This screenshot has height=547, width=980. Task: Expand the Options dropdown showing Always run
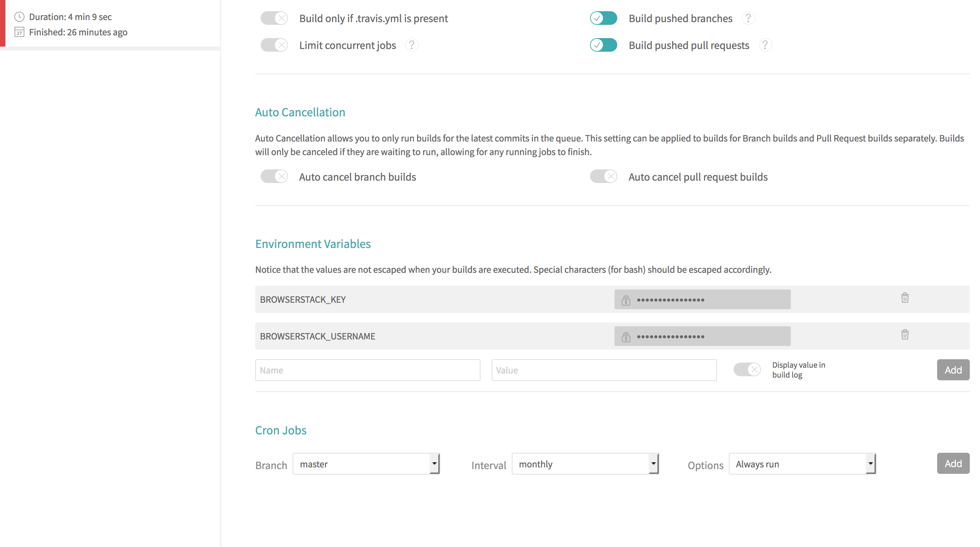coord(802,464)
